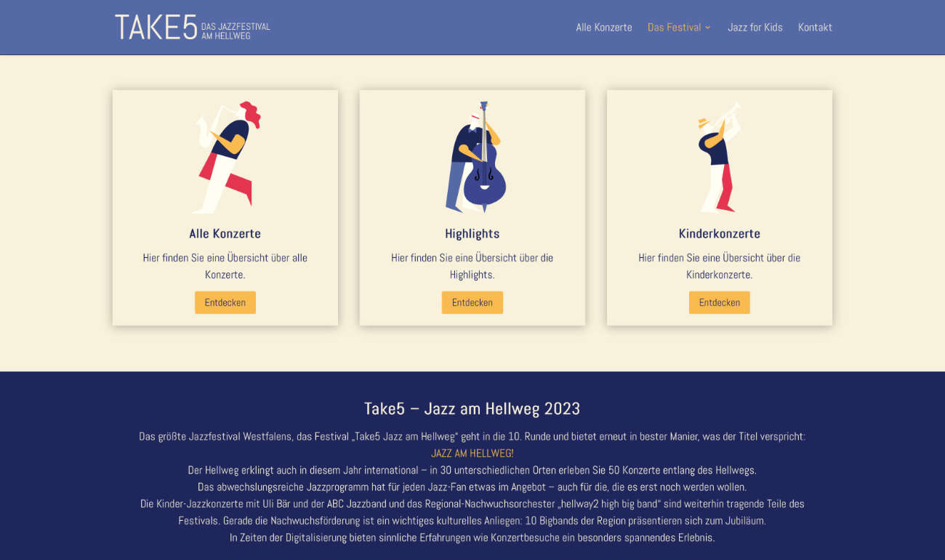Open the Jazz for Kids menu item
Image resolution: width=945 pixels, height=560 pixels.
point(755,27)
